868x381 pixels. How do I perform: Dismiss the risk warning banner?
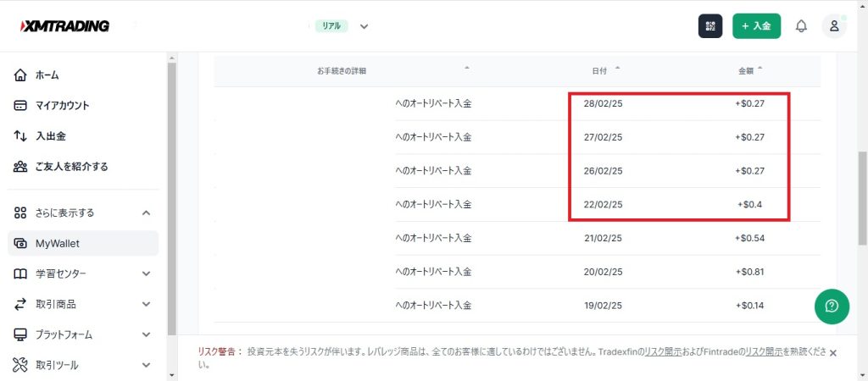832,352
